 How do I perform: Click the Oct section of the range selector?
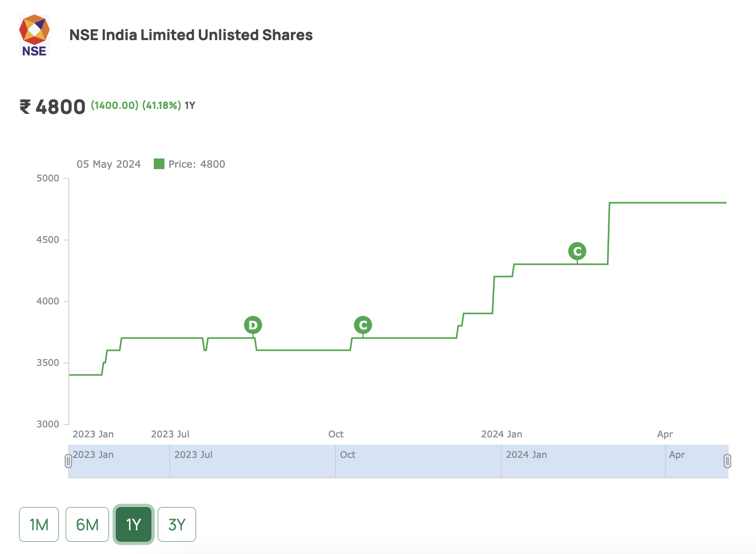tap(348, 454)
